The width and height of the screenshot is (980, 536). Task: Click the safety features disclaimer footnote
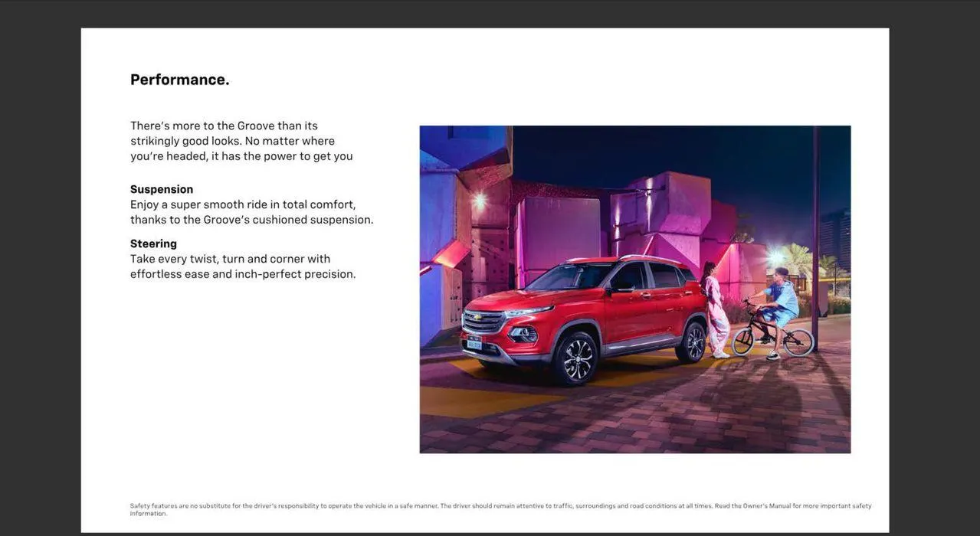500,509
